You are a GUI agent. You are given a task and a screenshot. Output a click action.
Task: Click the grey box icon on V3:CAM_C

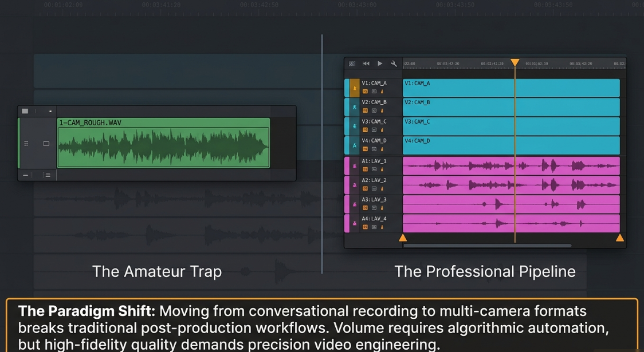click(374, 130)
